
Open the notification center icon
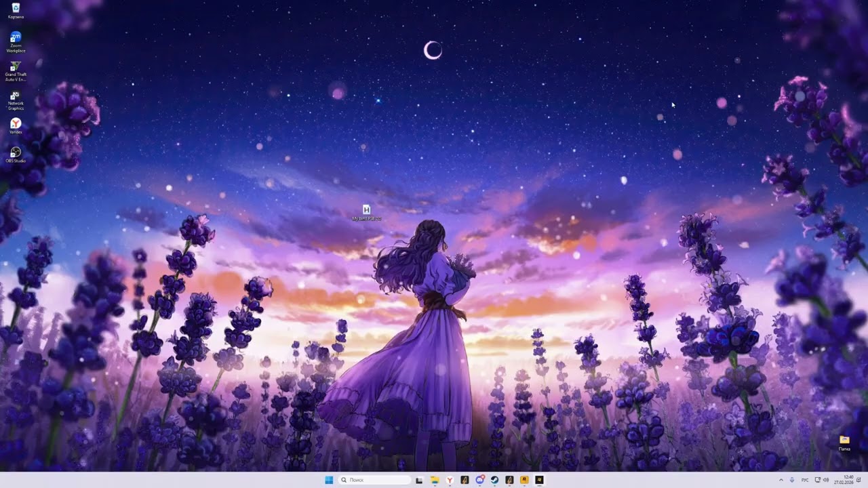(x=859, y=480)
